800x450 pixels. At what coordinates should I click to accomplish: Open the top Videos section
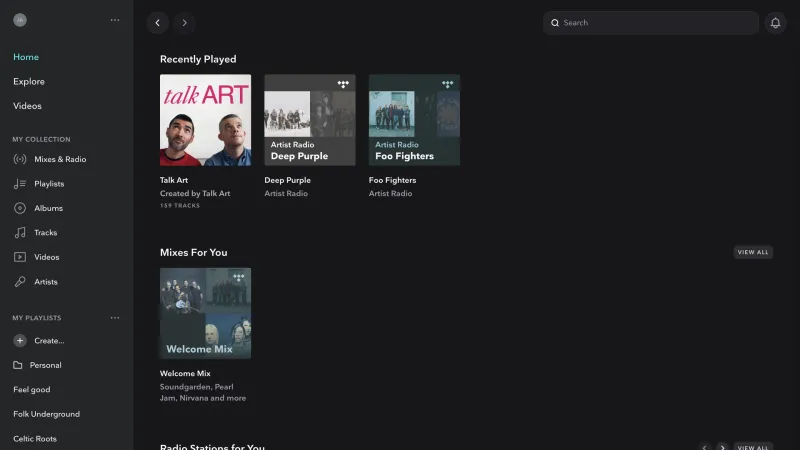28,106
